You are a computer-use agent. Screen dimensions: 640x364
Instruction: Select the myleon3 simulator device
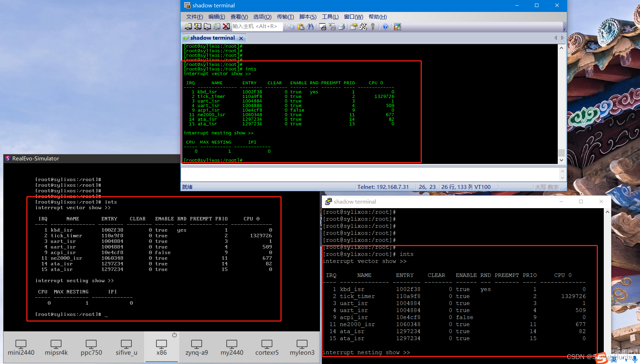point(302,347)
